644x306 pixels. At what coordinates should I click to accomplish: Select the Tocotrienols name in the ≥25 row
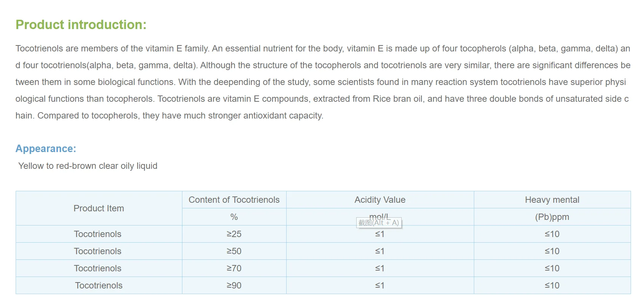click(x=98, y=234)
